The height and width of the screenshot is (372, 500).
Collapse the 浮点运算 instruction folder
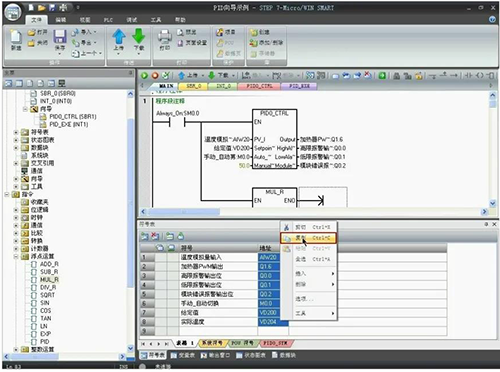(x=16, y=256)
